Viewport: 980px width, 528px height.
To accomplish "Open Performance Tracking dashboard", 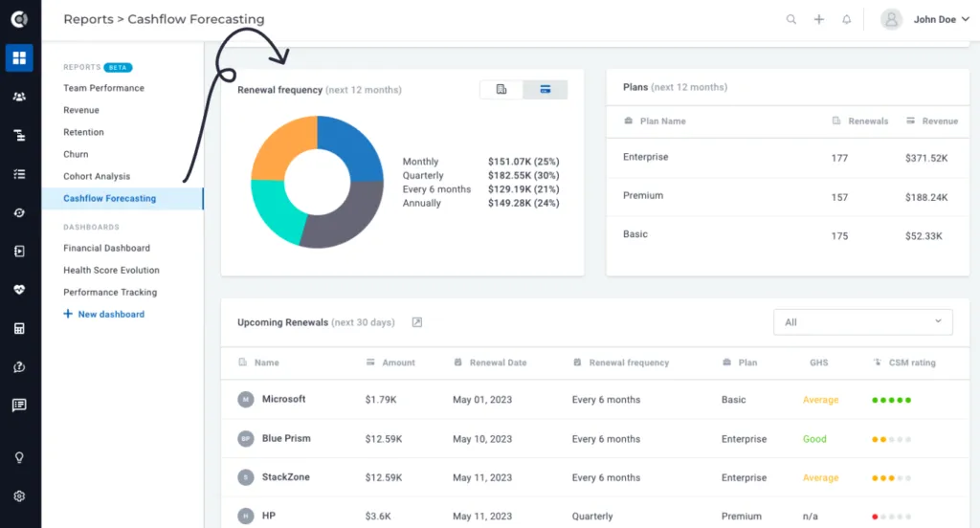I will [110, 293].
